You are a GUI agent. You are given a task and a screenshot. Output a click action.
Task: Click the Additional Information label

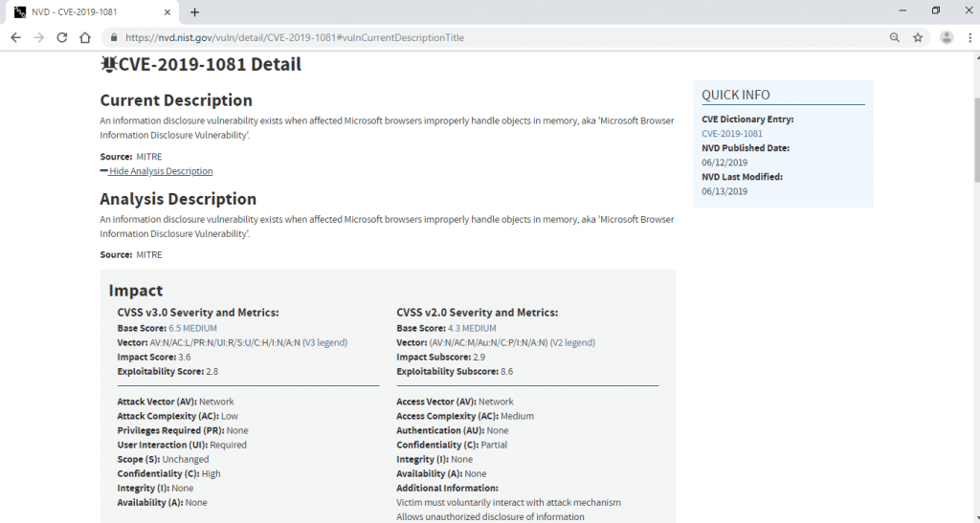[448, 488]
